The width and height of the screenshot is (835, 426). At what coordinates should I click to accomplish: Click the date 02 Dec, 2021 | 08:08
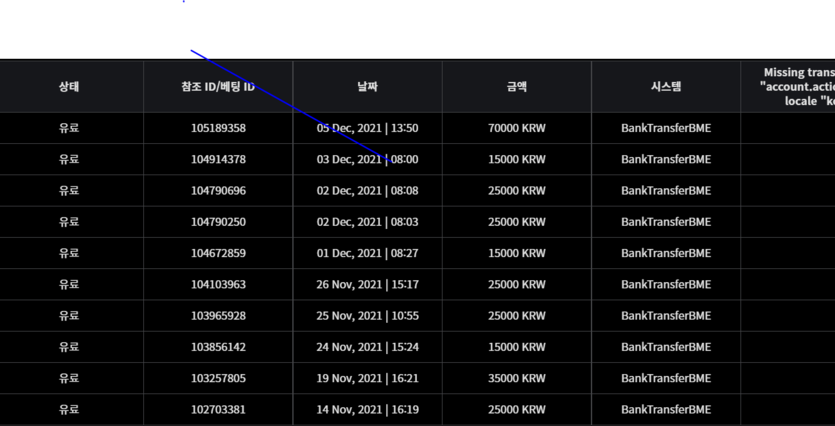coord(367,191)
